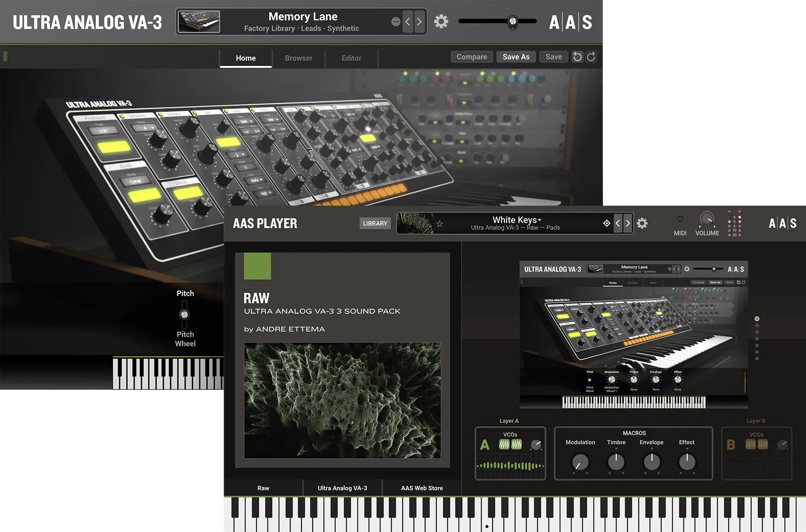Click the Save As button
The image size is (806, 532).
pos(516,57)
